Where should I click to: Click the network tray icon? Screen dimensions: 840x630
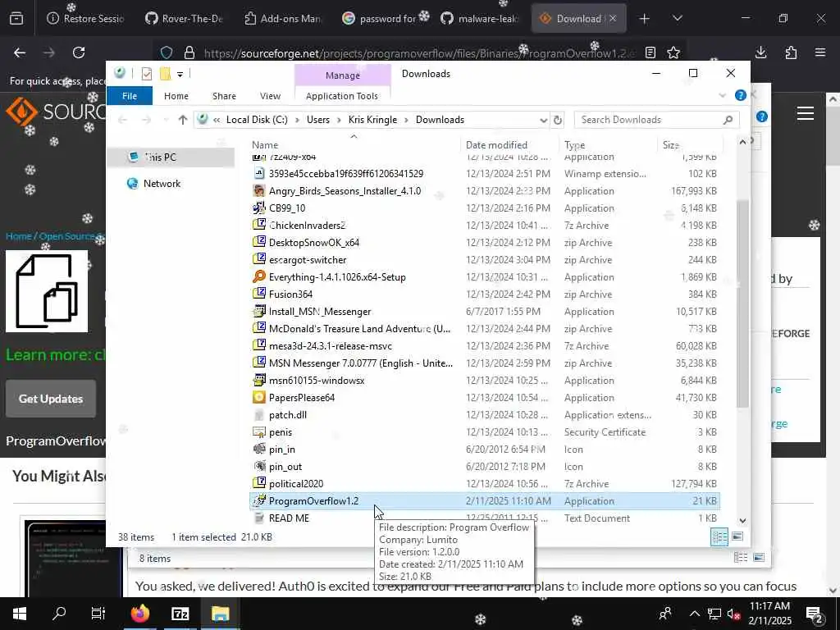(714, 614)
